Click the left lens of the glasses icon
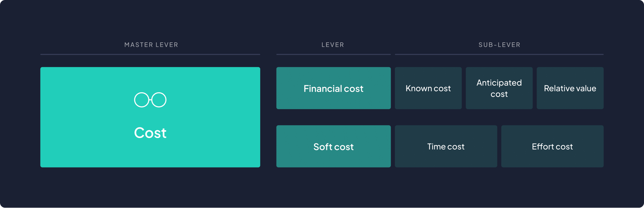644x208 pixels. pyautogui.click(x=142, y=100)
